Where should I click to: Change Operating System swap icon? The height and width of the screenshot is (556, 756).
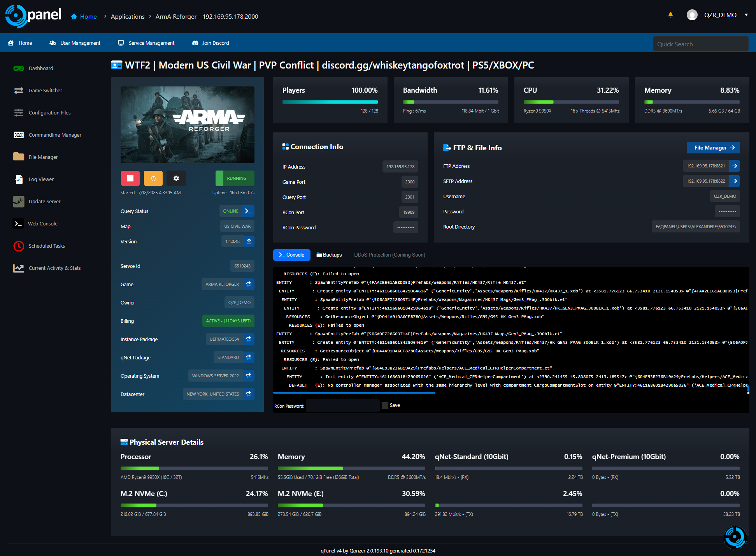pyautogui.click(x=249, y=376)
